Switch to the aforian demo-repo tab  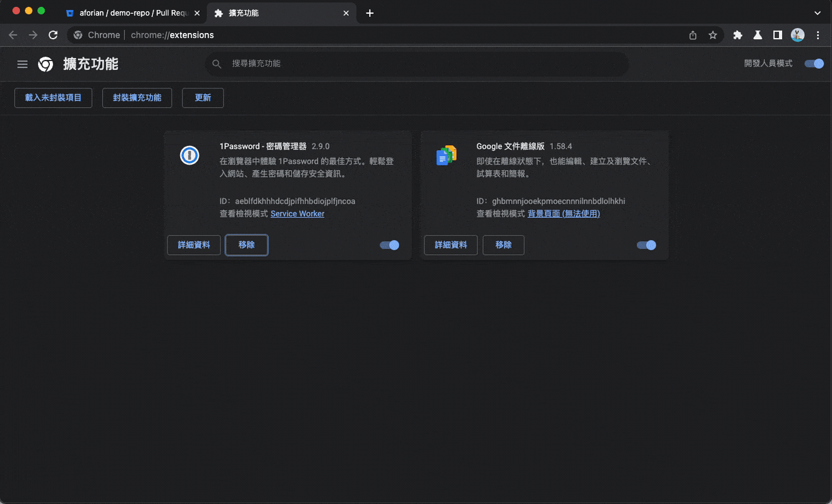pos(132,13)
